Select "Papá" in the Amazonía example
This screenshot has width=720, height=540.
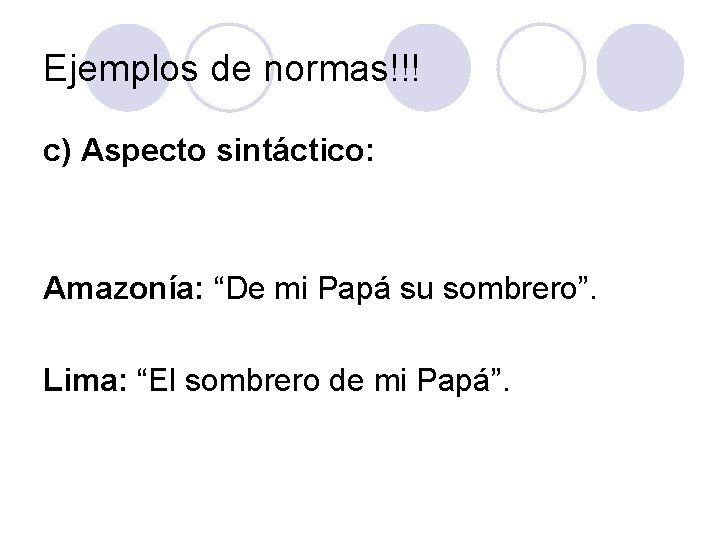354,290
